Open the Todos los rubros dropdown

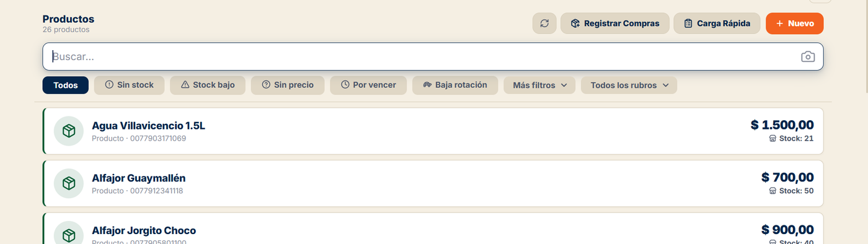629,85
